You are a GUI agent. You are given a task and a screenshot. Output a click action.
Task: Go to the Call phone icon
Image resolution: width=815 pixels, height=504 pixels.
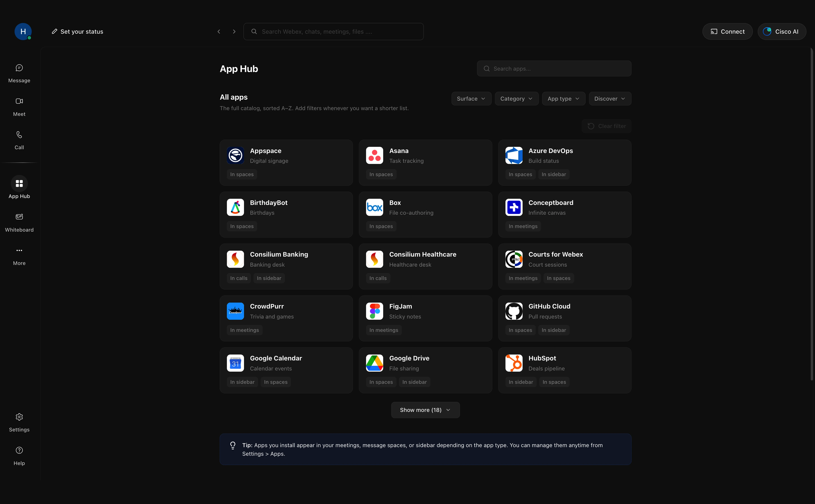[19, 135]
